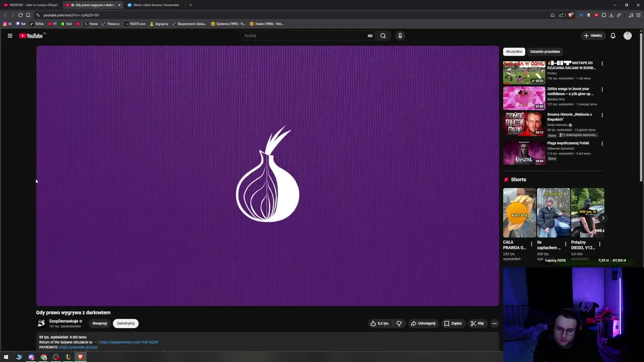
Task: Open options for CAŁA PRAWDA short
Action: pyautogui.click(x=531, y=244)
